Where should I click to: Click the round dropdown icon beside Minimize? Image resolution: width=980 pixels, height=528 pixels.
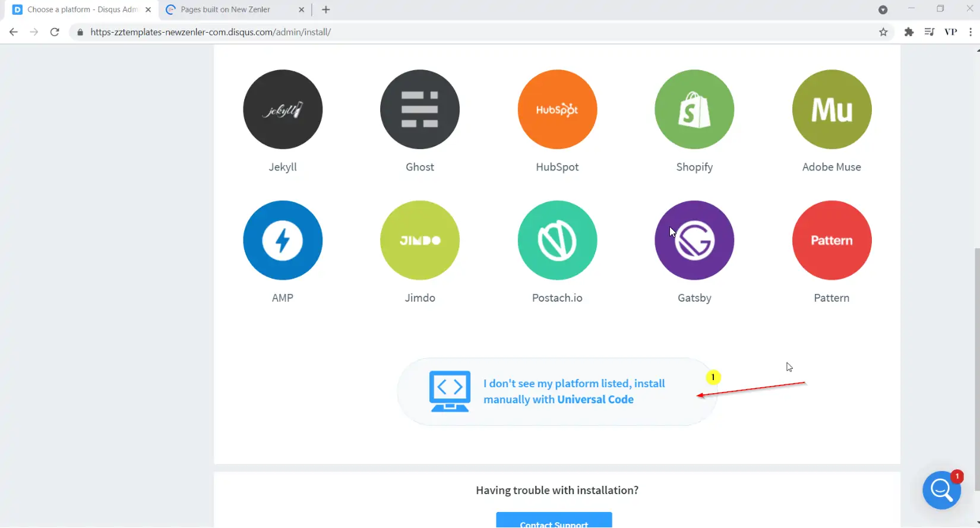pyautogui.click(x=883, y=10)
